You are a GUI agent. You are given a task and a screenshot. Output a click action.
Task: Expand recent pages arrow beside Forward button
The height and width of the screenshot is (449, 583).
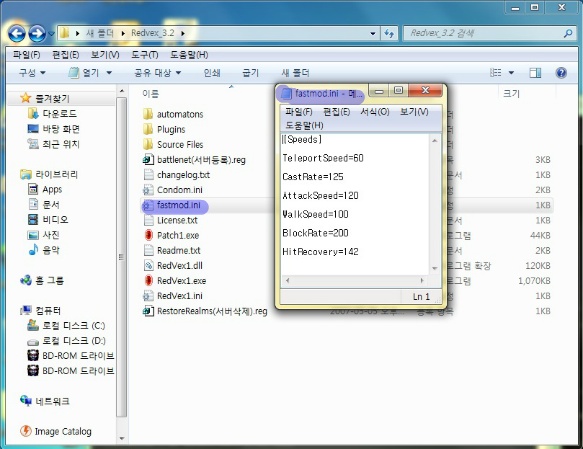(51, 34)
